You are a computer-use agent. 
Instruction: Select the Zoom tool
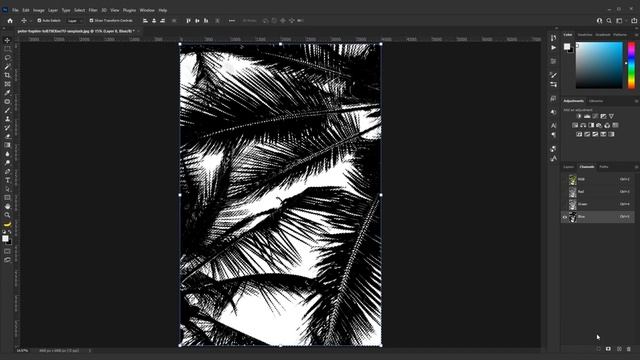point(7,215)
